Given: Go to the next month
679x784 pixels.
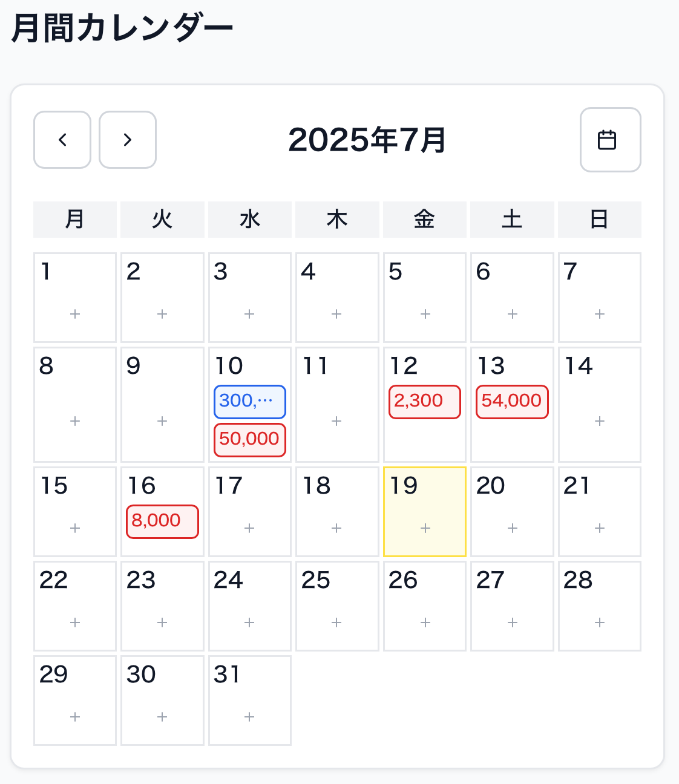Looking at the screenshot, I should coord(128,140).
